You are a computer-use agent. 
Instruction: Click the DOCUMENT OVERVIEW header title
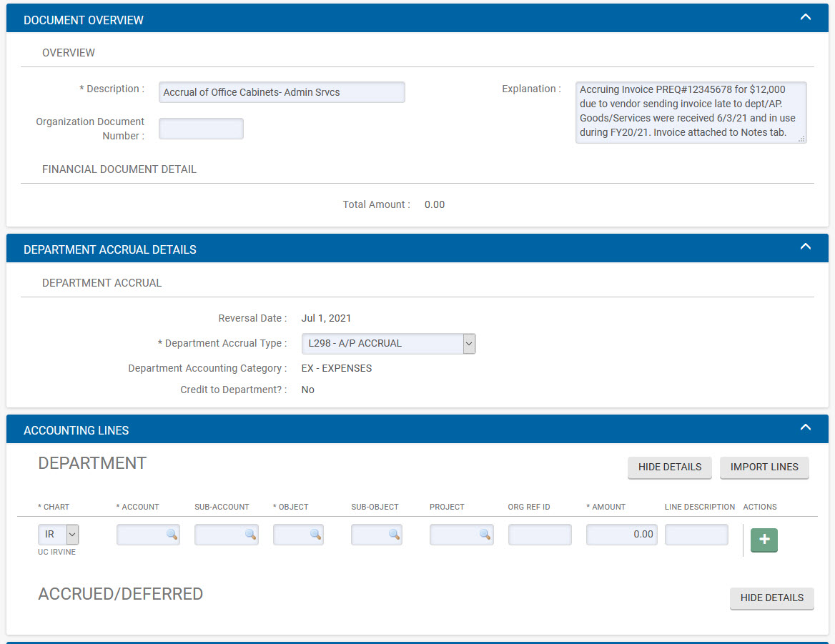click(x=84, y=20)
